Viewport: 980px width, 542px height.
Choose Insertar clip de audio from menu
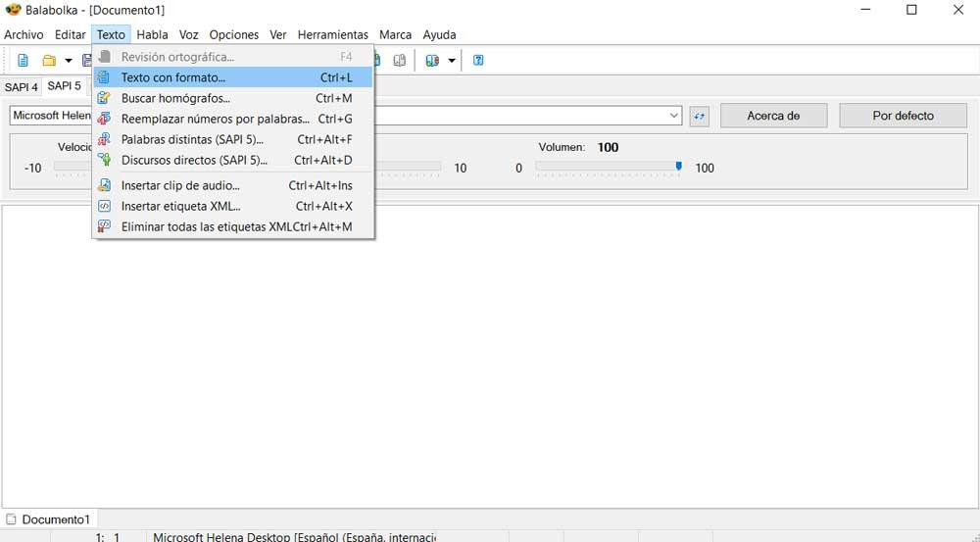point(180,185)
